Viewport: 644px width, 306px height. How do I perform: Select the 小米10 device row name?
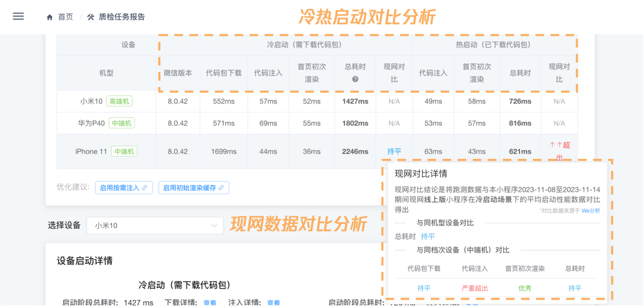(x=91, y=101)
